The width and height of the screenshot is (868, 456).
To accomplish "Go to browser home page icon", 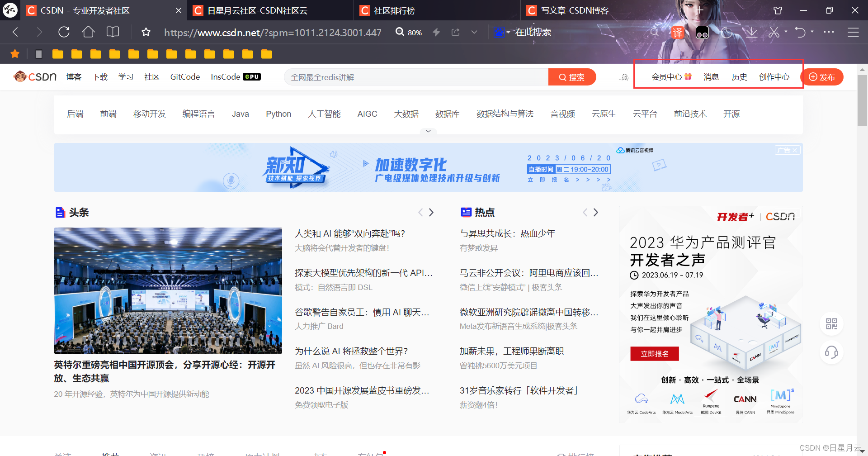I will click(88, 32).
